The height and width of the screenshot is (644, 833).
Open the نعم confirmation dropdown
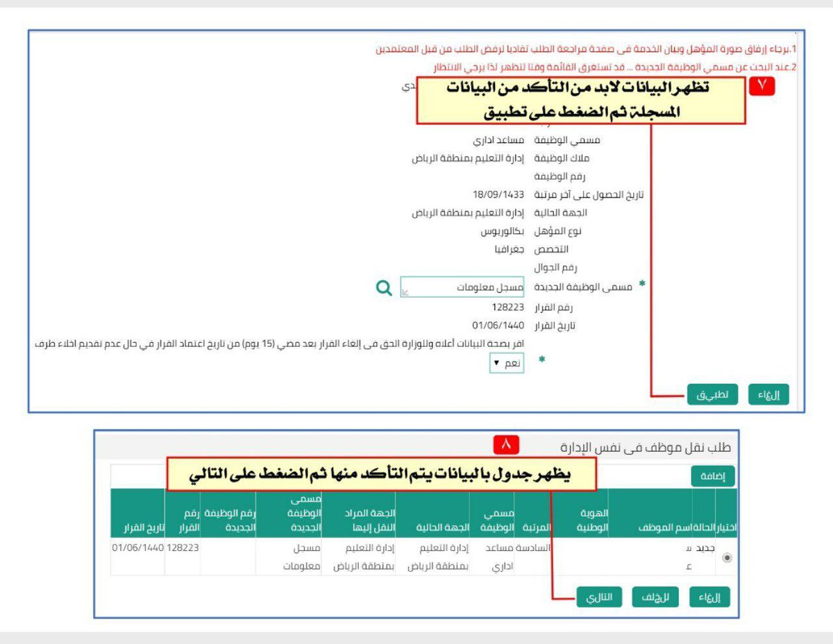(x=507, y=363)
